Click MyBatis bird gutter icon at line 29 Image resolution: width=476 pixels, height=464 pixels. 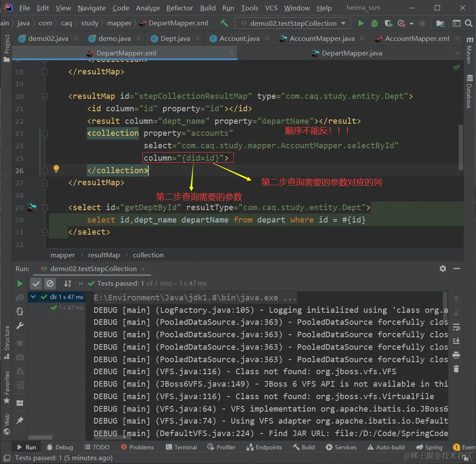click(31, 208)
